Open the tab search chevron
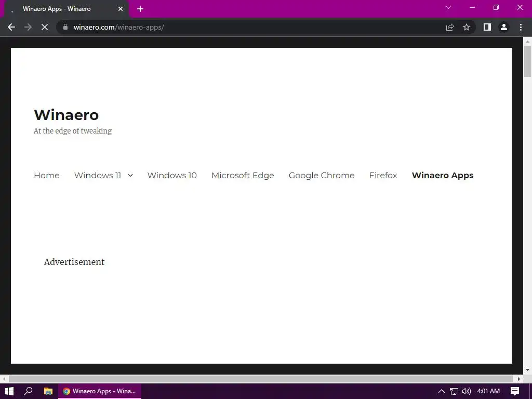This screenshot has width=532, height=399. (x=448, y=7)
